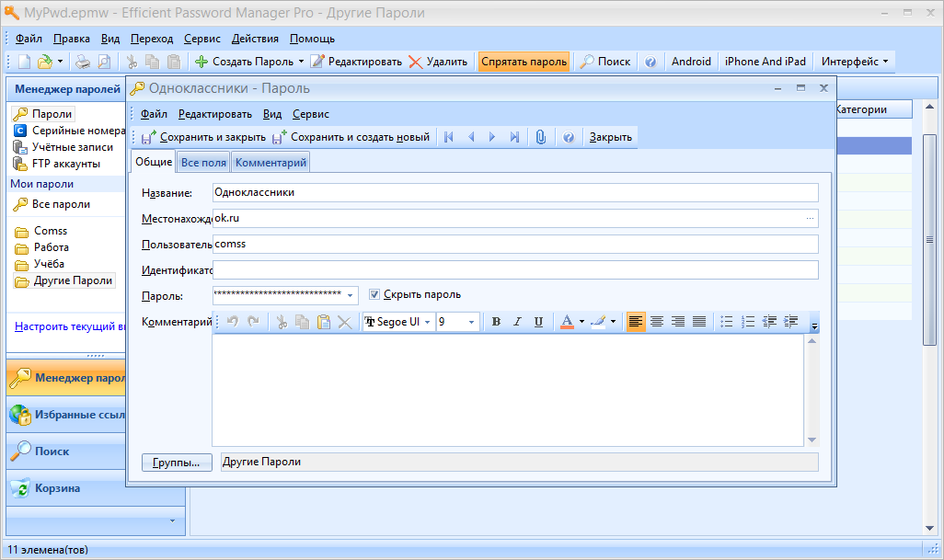The image size is (944, 560).
Task: Click the attachment paperclip icon
Action: [x=541, y=137]
